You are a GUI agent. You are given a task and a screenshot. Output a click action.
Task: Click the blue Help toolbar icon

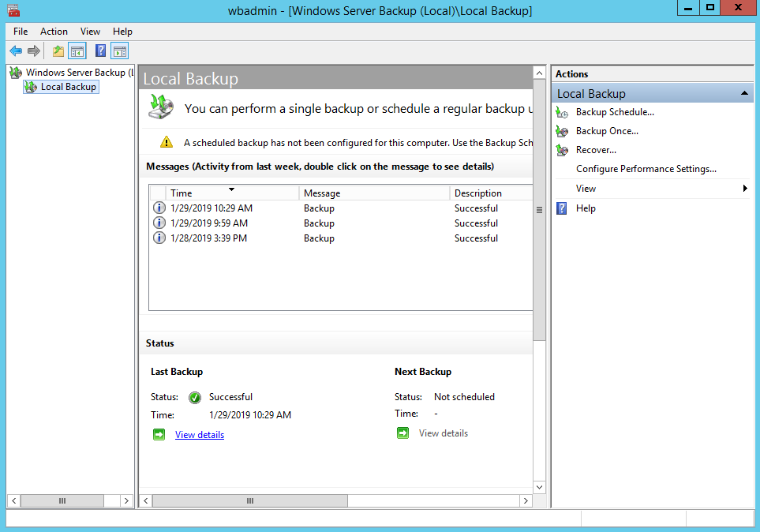pyautogui.click(x=100, y=51)
